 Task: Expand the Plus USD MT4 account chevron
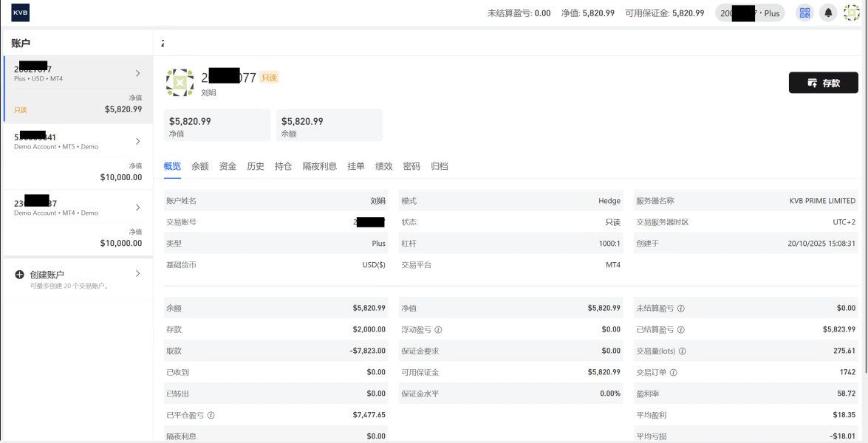[x=138, y=74]
